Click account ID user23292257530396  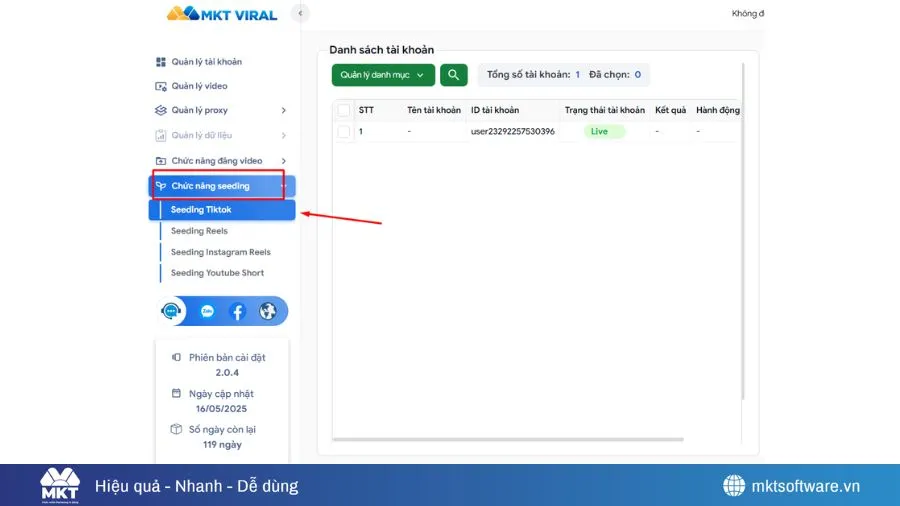(513, 131)
